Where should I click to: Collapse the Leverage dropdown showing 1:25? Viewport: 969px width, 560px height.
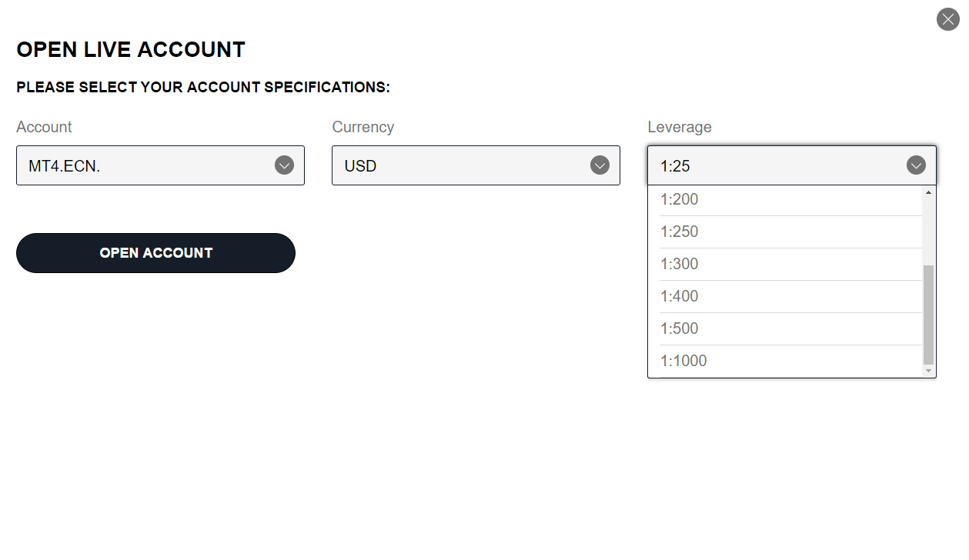coord(792,165)
